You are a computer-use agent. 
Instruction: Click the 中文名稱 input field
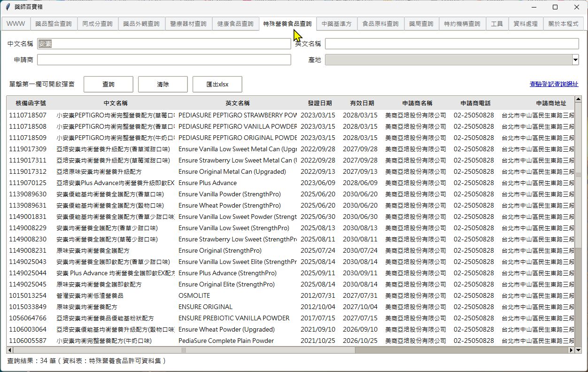pos(164,44)
